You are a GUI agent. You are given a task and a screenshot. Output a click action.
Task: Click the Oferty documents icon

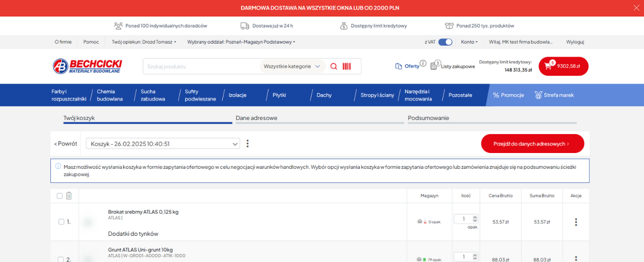pos(399,66)
